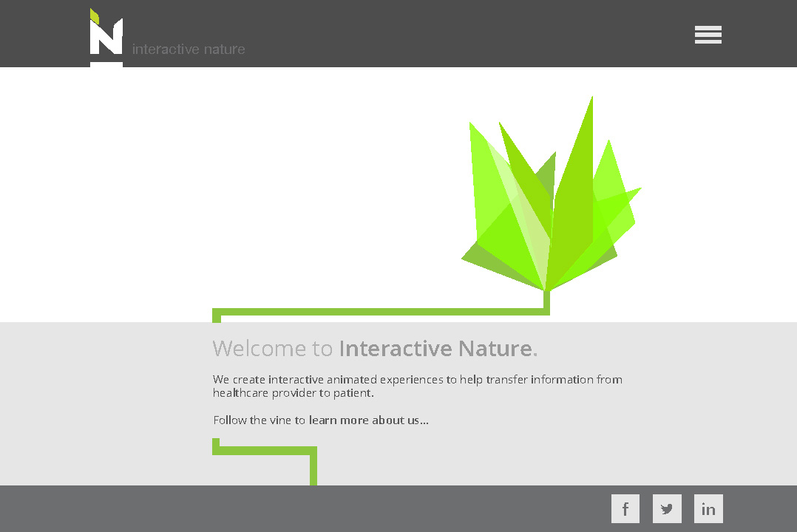Open the LinkedIn icon in the footer

pyautogui.click(x=708, y=508)
